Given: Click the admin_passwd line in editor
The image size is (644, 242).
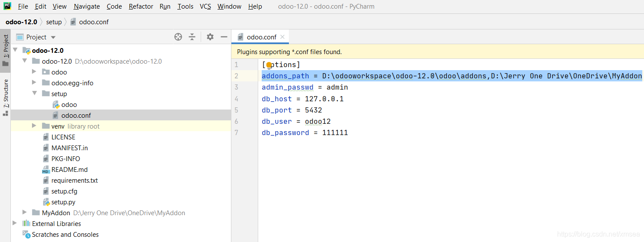Looking at the screenshot, I should pyautogui.click(x=305, y=87).
